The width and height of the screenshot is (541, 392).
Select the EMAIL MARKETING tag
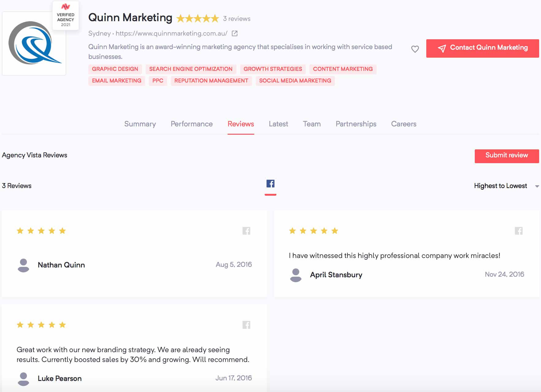pos(117,81)
